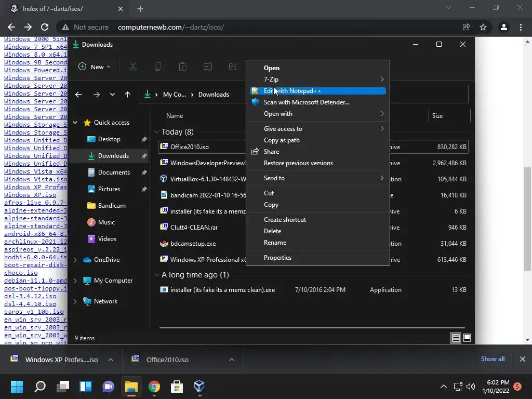Close the Chrome downloads bar
The height and width of the screenshot is (399, 532).
(x=523, y=359)
